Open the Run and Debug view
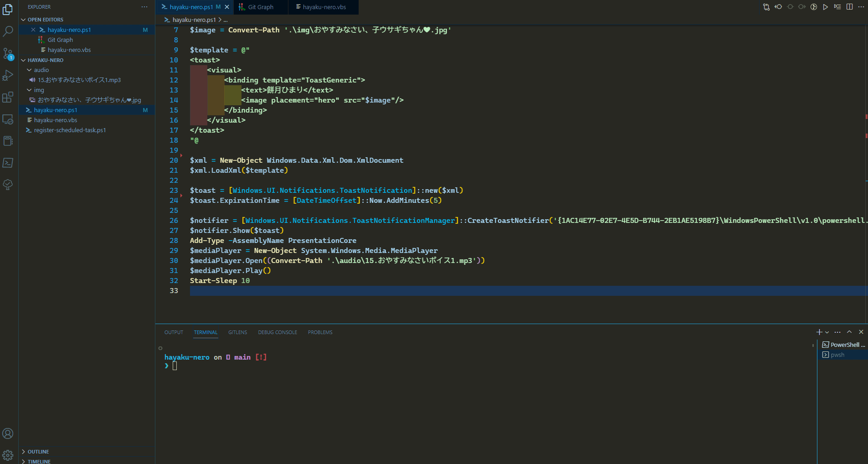This screenshot has height=464, width=868. click(x=8, y=75)
